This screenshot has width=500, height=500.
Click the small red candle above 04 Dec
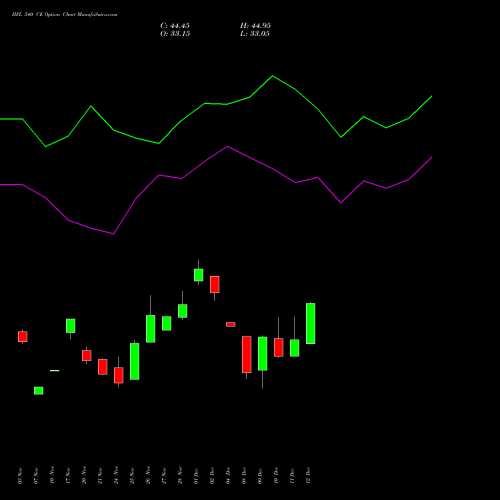click(231, 324)
